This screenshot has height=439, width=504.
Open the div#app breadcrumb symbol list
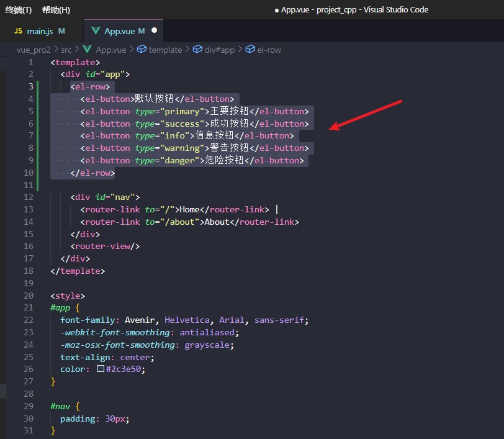click(x=221, y=50)
